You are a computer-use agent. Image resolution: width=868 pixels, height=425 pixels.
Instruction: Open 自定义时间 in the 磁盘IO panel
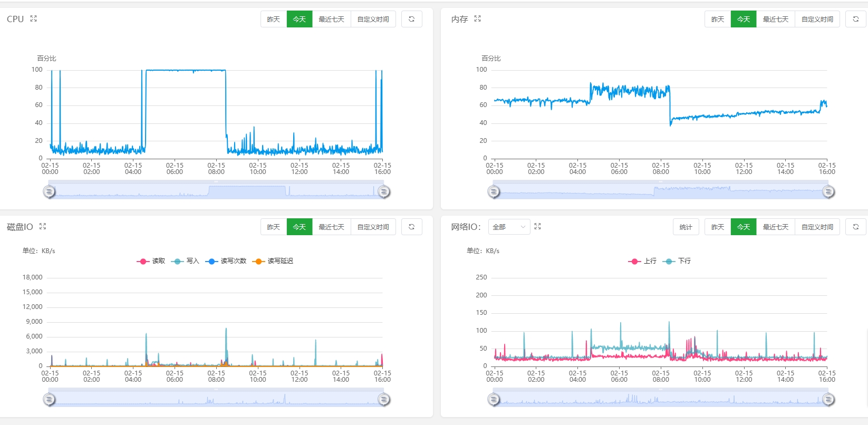[x=373, y=227]
